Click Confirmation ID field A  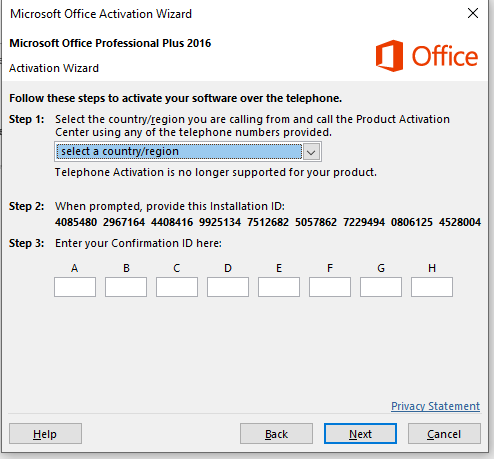pos(75,287)
